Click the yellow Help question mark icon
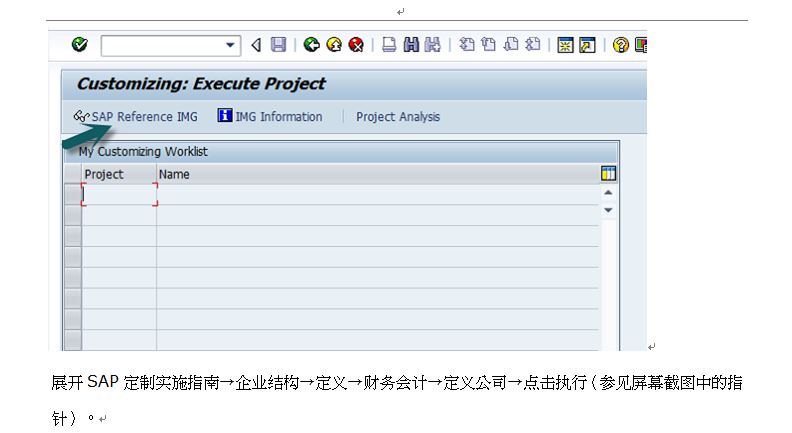Viewport: 792px width, 433px height. click(621, 45)
